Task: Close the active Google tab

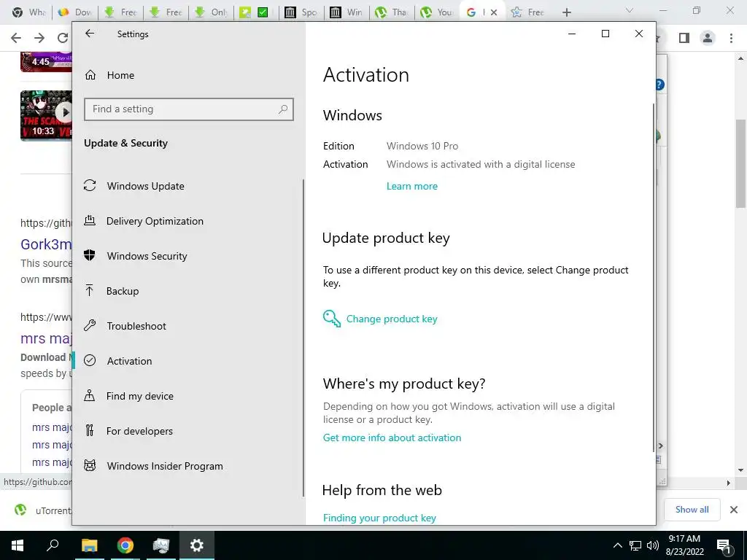Action: coord(494,12)
